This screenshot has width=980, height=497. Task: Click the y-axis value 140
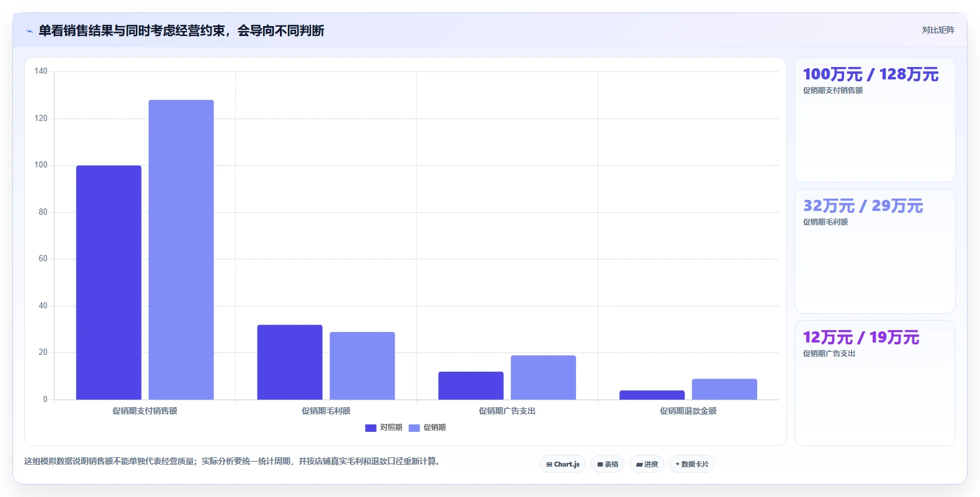point(41,71)
